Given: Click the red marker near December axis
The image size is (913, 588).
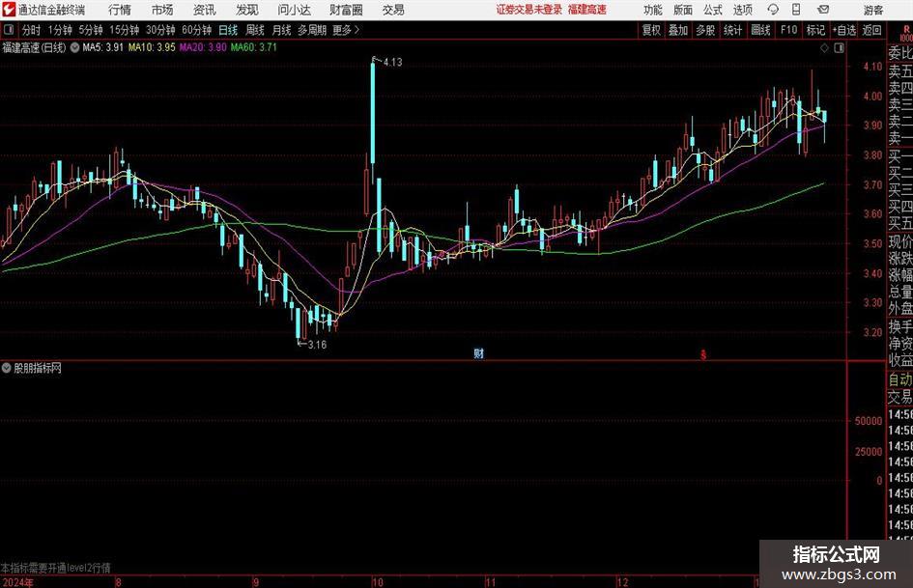Looking at the screenshot, I should tap(703, 354).
